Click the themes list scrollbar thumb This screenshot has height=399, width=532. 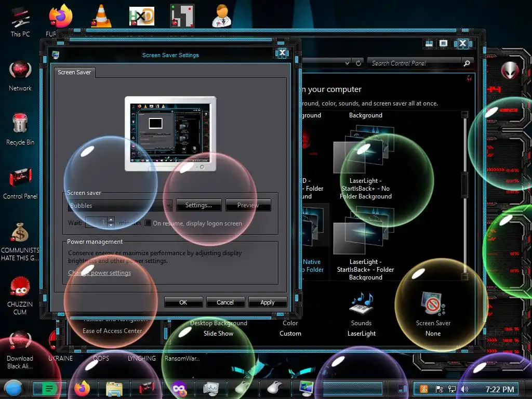(x=464, y=185)
